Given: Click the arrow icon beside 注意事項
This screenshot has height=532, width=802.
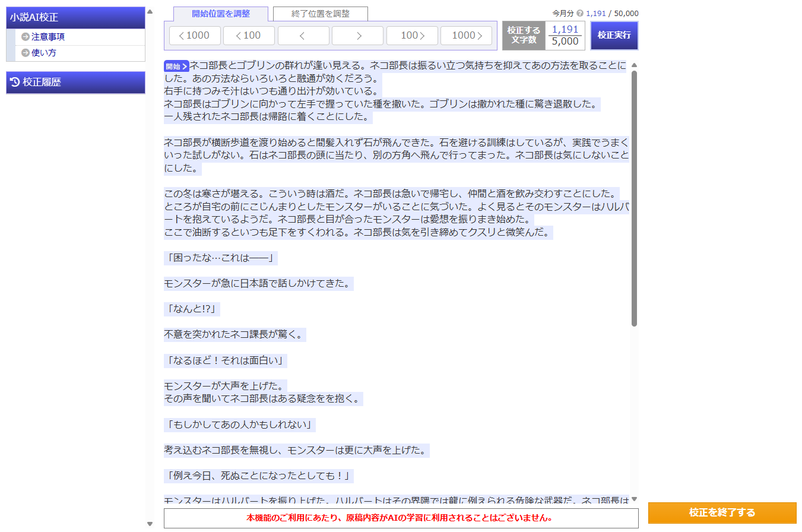Looking at the screenshot, I should [26, 37].
